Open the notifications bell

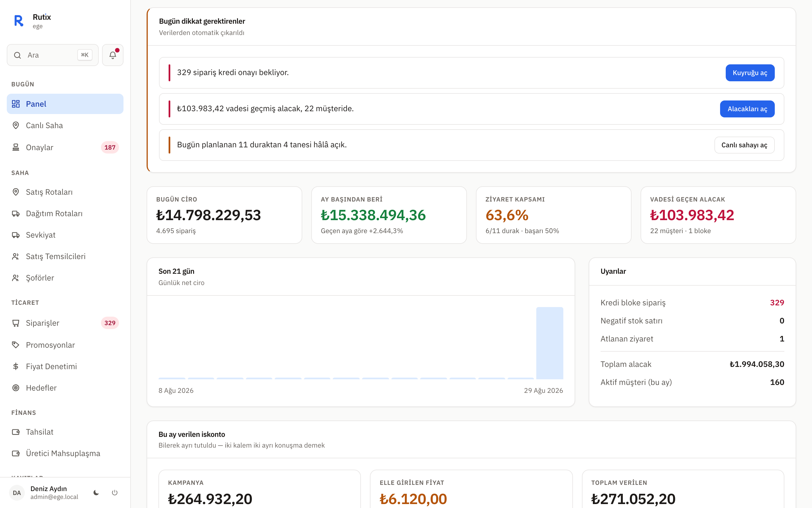[x=113, y=55]
